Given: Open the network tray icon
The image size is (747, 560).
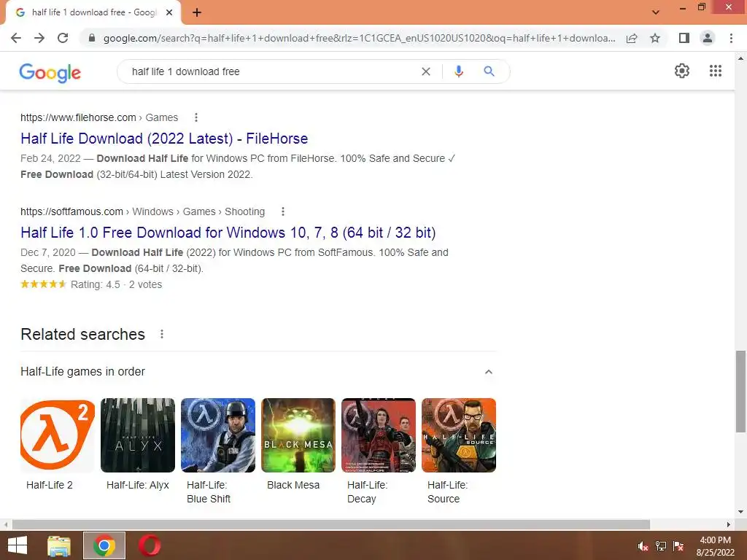Looking at the screenshot, I should 661,546.
